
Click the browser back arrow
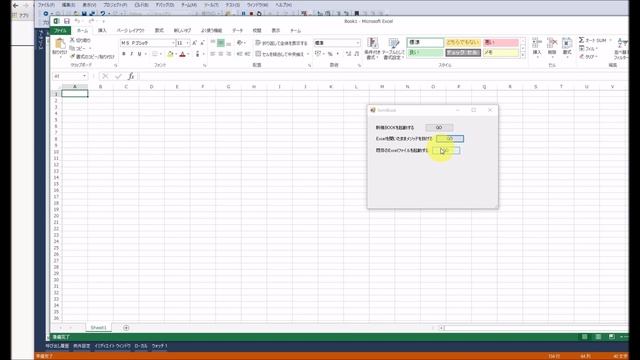pyautogui.click(x=16, y=5)
